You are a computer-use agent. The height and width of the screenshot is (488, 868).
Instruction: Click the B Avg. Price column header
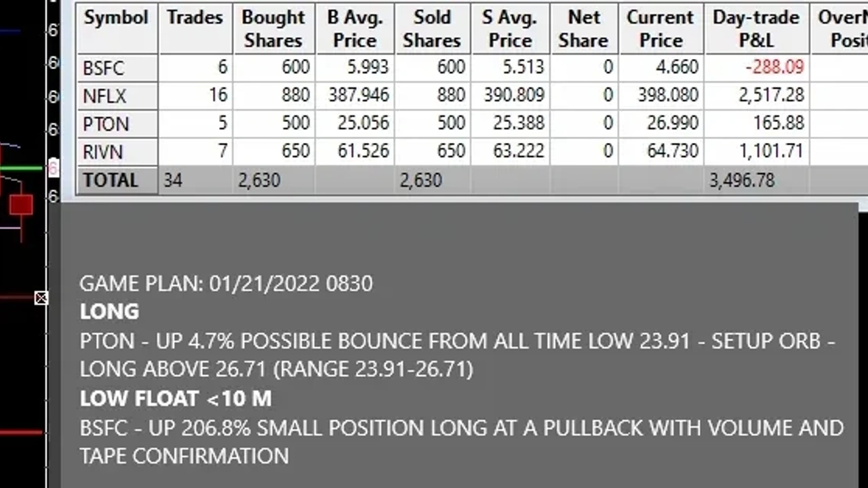click(355, 28)
